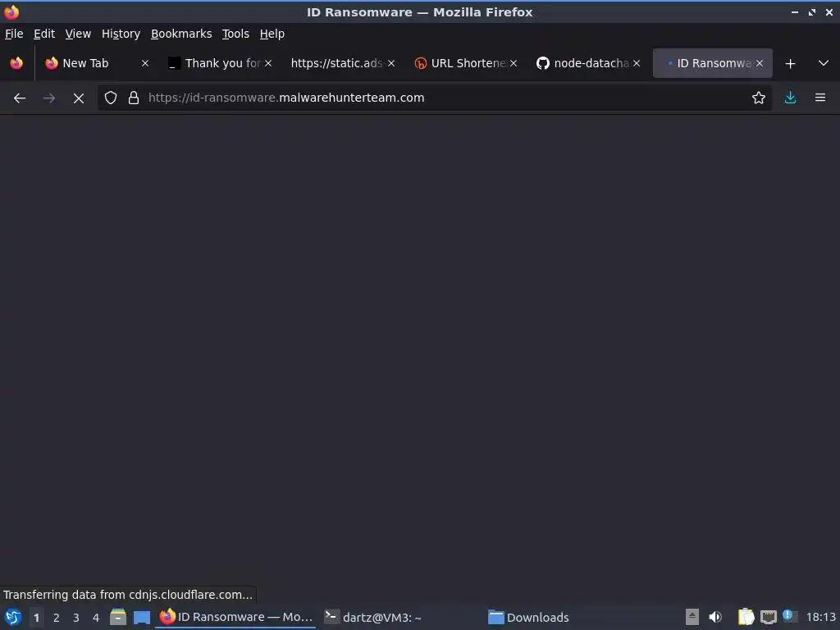Close the static.ads tab
Screen dimensions: 840x630
[391, 63]
